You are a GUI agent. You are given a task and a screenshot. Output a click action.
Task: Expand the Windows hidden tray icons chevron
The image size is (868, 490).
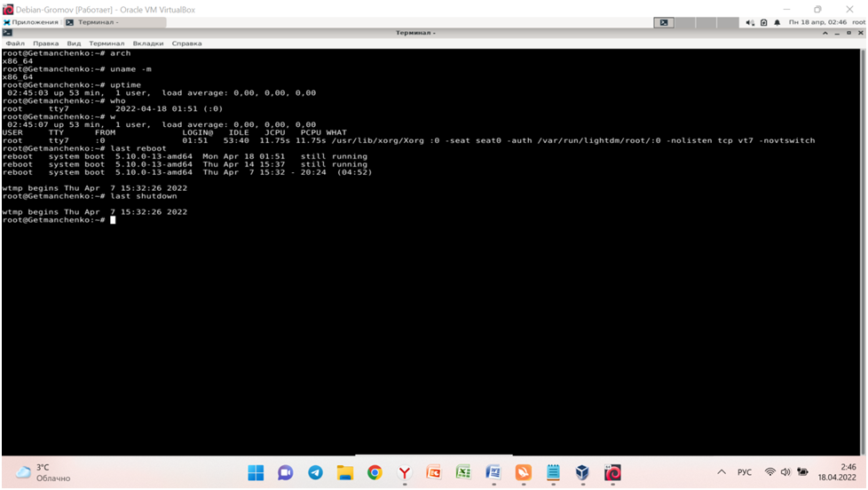click(722, 472)
